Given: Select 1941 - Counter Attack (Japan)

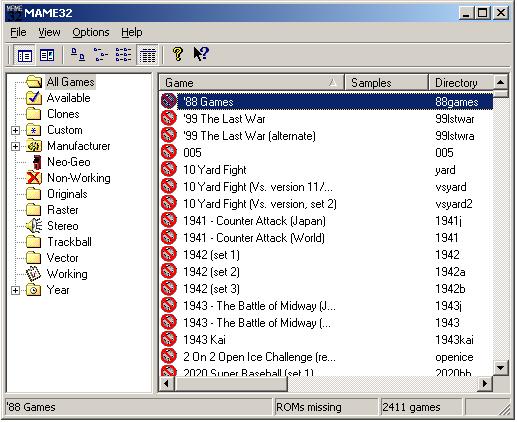Looking at the screenshot, I should 327,221.
